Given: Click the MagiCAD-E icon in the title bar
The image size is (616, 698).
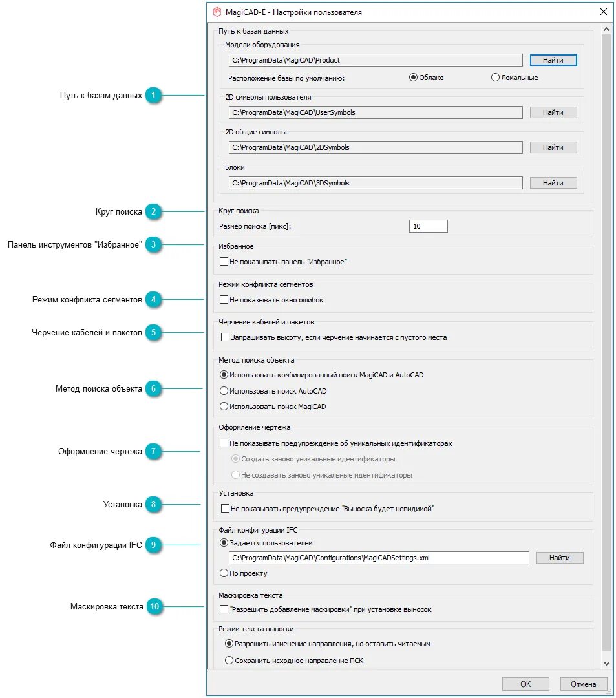Looking at the screenshot, I should [217, 12].
